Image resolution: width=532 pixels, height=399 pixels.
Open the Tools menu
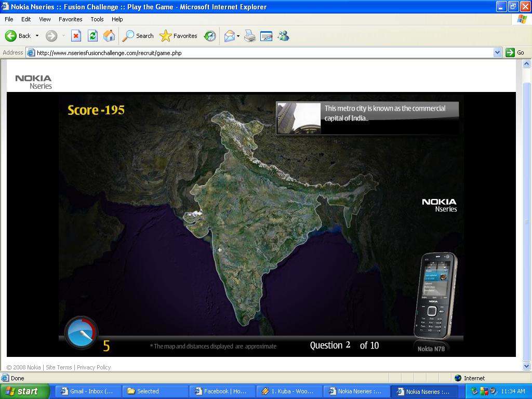[97, 19]
